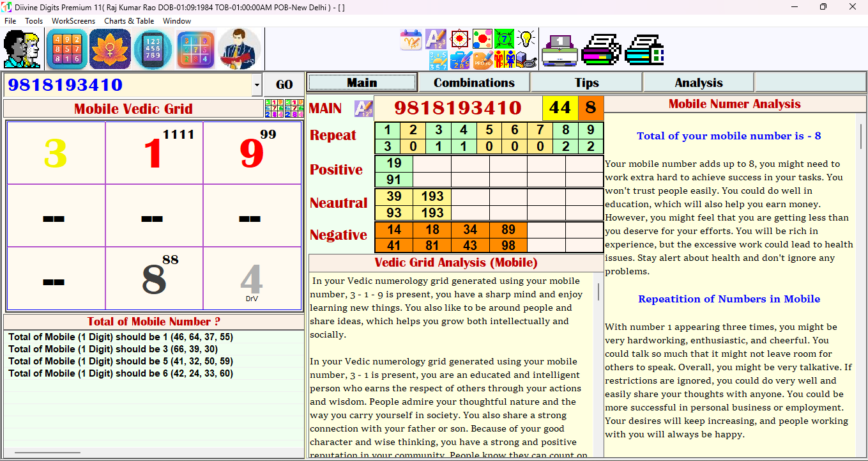Switch to the Analysis tab
This screenshot has width=868, height=461.
coord(698,82)
